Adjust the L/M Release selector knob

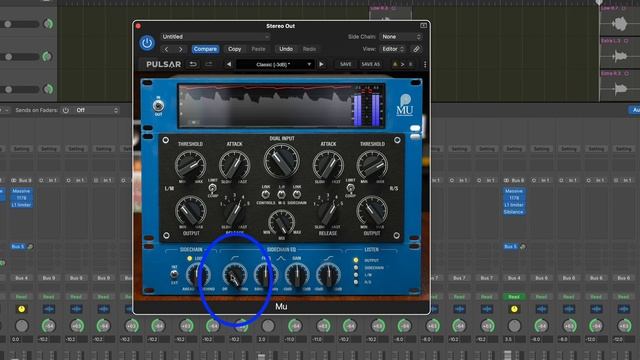pyautogui.click(x=235, y=211)
